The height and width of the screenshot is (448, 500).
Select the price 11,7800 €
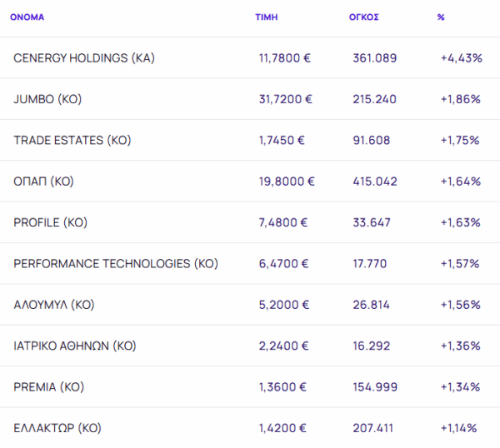pyautogui.click(x=285, y=58)
